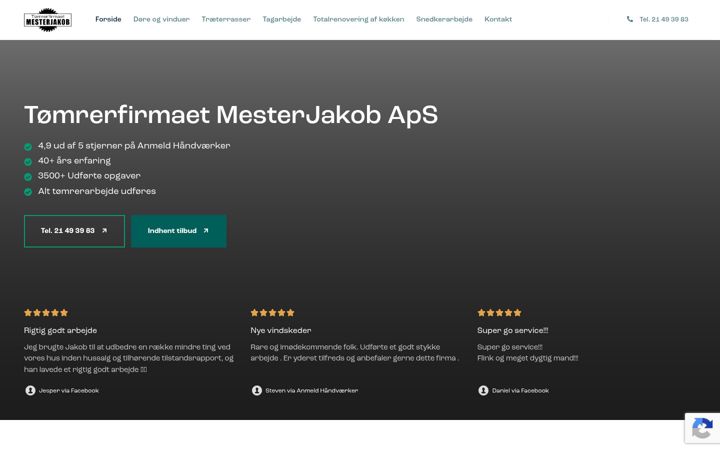The image size is (720, 450).
Task: Go to Døre og vinduer page
Action: [x=161, y=19]
